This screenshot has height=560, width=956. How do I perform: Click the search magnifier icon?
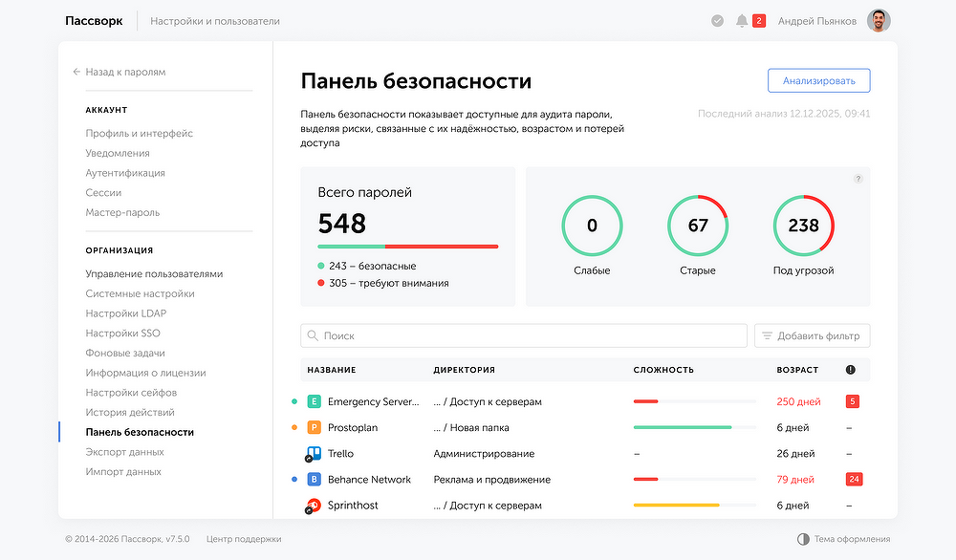[313, 335]
